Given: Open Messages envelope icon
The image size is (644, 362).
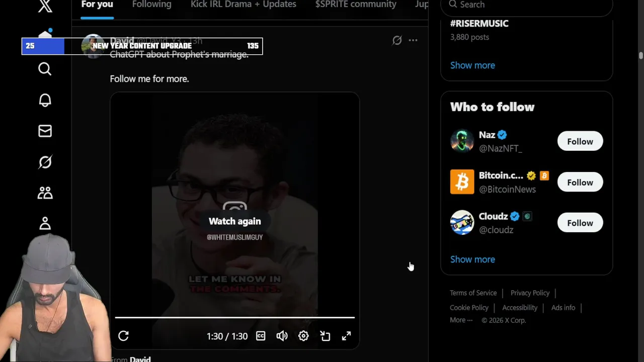Looking at the screenshot, I should [x=45, y=131].
